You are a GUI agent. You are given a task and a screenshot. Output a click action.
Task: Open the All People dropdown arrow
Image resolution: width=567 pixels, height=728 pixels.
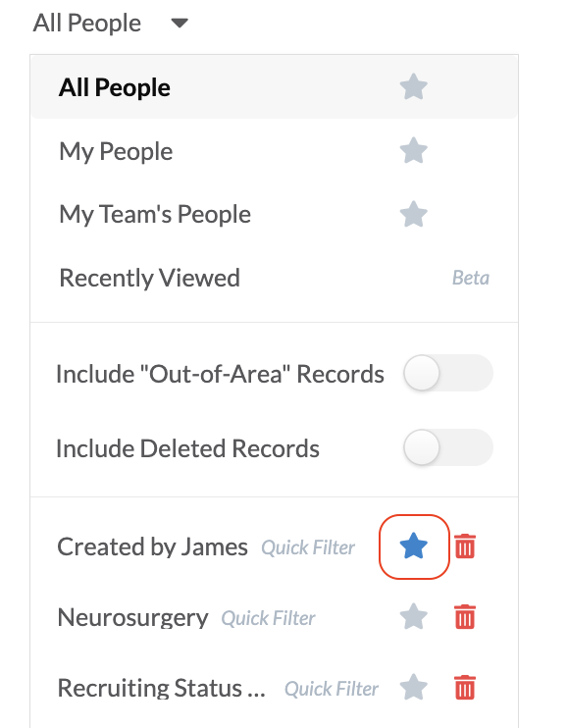click(x=180, y=23)
